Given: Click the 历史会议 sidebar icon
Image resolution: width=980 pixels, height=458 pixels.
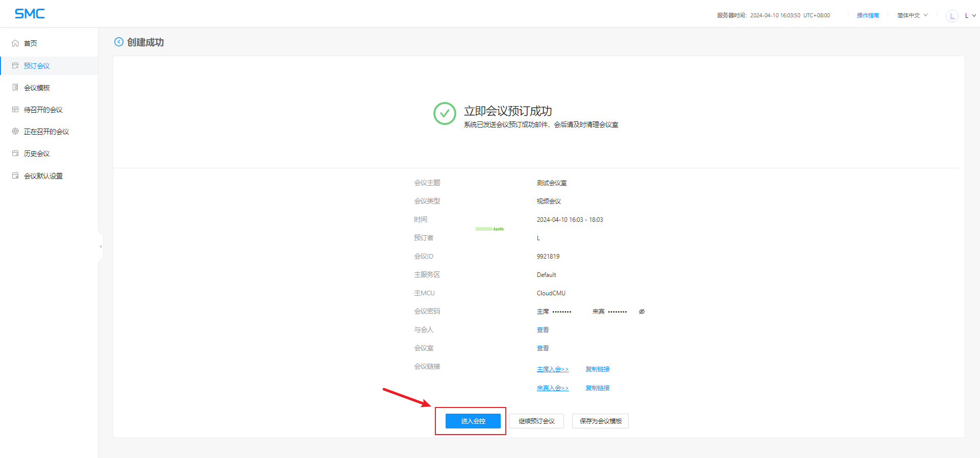Looking at the screenshot, I should 15,153.
